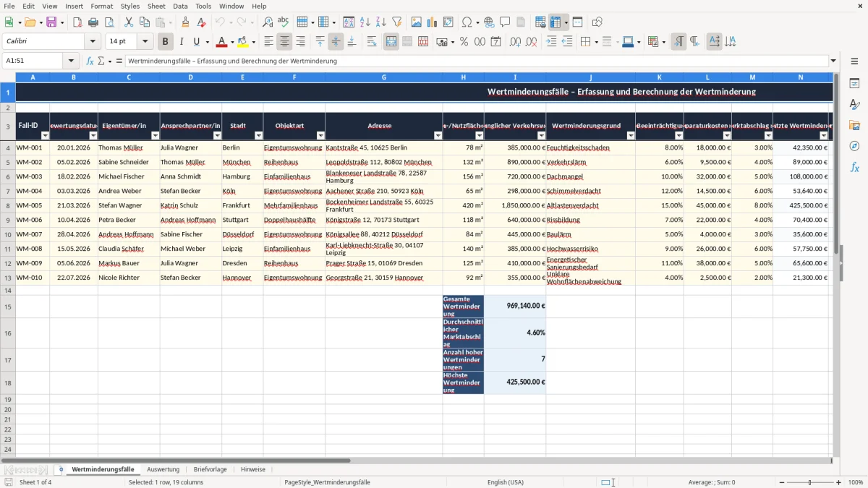Click the Function Wizard fx icon
The height and width of the screenshot is (488, 868).
tap(90, 61)
